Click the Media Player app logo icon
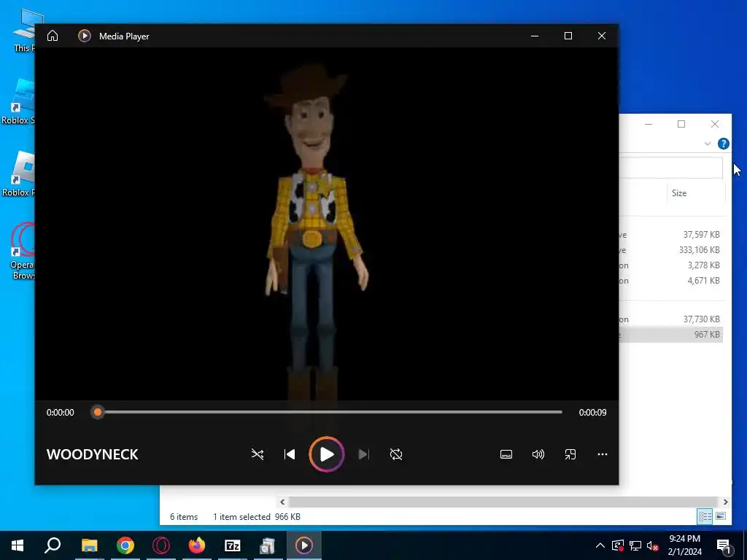This screenshot has height=560, width=747. [85, 36]
